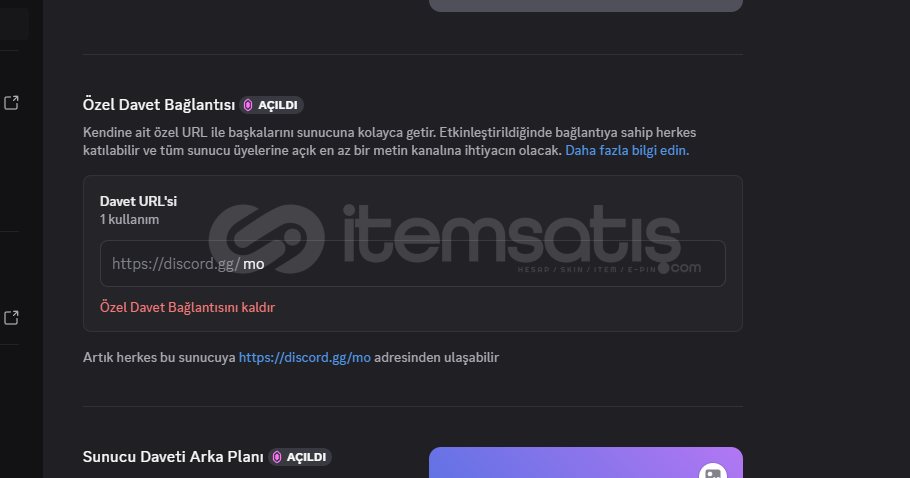Click boost gem icon beside Sunucu Daveti Arka Planı
Screen dimensions: 910x478
click(x=277, y=457)
